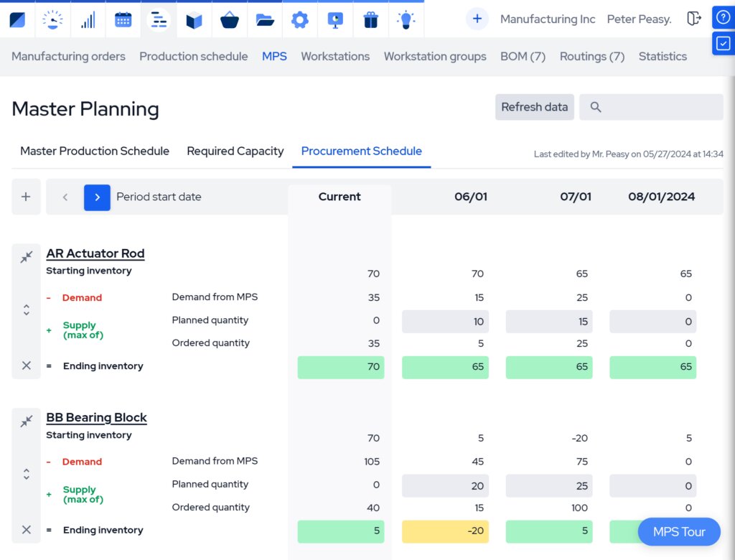Image resolution: width=735 pixels, height=560 pixels.
Task: Remove AR Actuator Rod with X icon
Action: [x=27, y=365]
